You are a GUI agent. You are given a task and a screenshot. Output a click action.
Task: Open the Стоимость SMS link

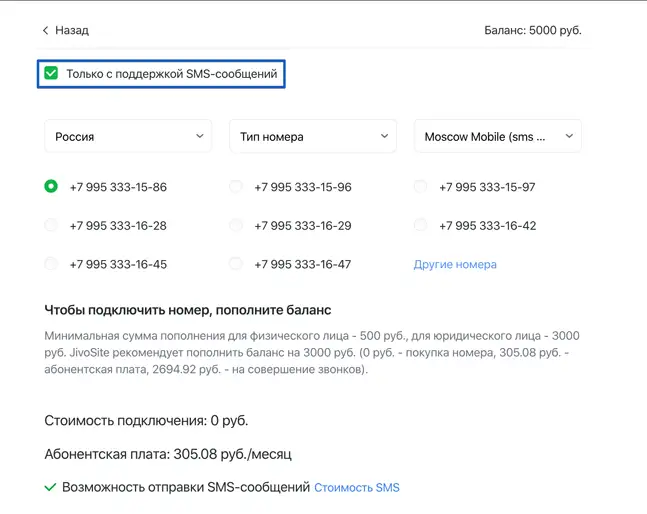coord(357,488)
